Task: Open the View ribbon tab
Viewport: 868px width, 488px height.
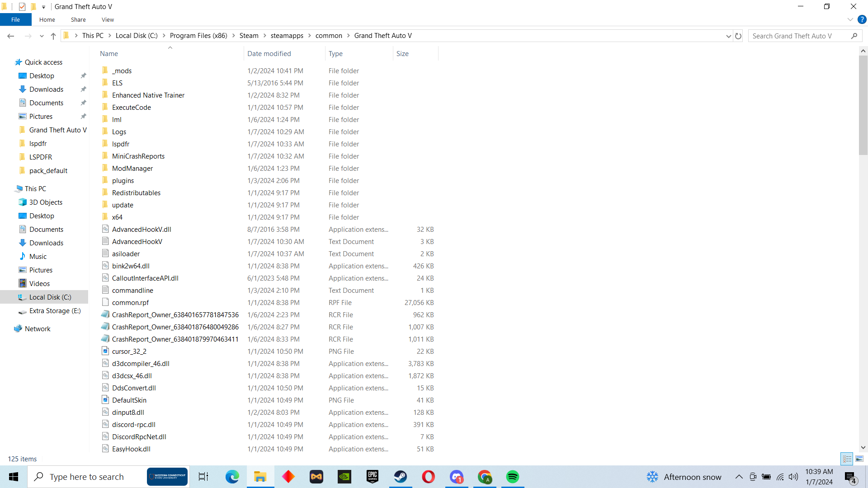Action: 108,19
